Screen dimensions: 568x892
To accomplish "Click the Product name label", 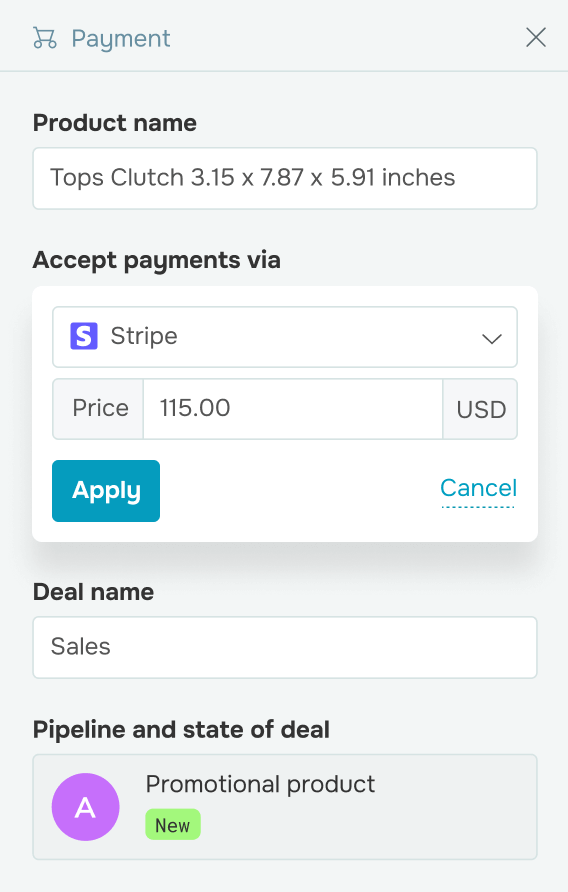I will point(114,123).
